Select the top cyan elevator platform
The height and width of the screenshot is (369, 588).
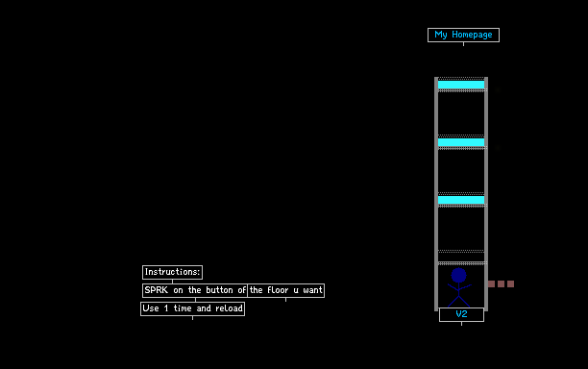tap(461, 85)
